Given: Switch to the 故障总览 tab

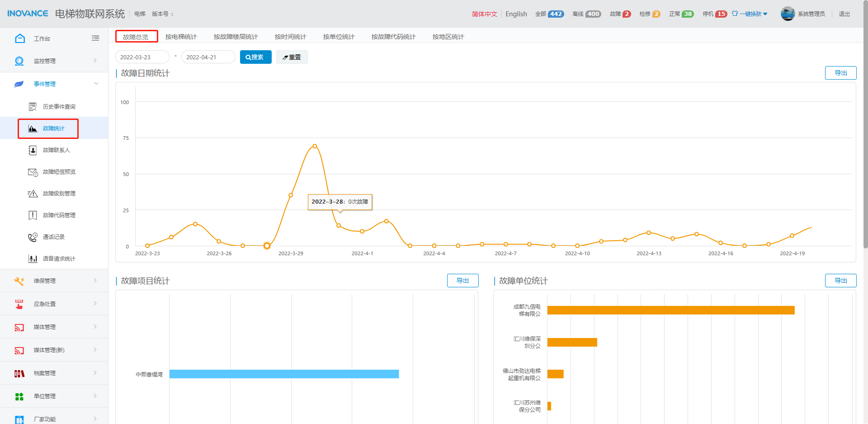Looking at the screenshot, I should click(x=136, y=37).
